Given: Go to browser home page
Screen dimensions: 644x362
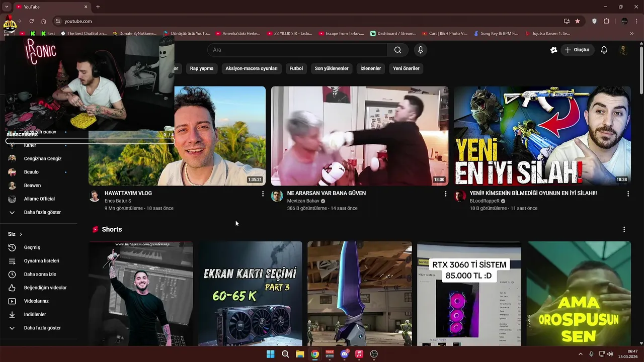Looking at the screenshot, I should pos(44,21).
